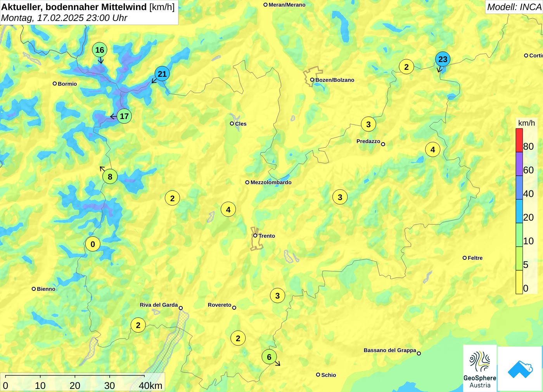
Task: Click the 'Bozen/Bolzano' city label
Action: click(x=335, y=80)
